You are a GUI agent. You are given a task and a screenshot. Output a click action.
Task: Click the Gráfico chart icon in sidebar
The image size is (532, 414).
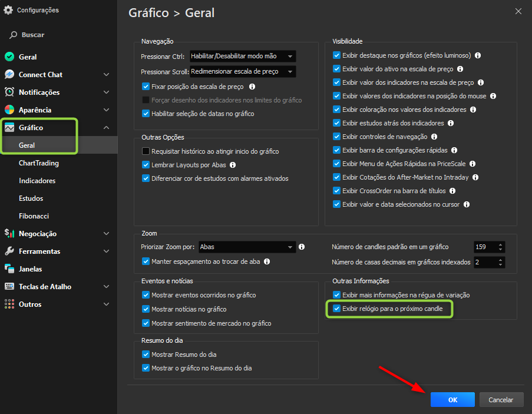point(9,127)
